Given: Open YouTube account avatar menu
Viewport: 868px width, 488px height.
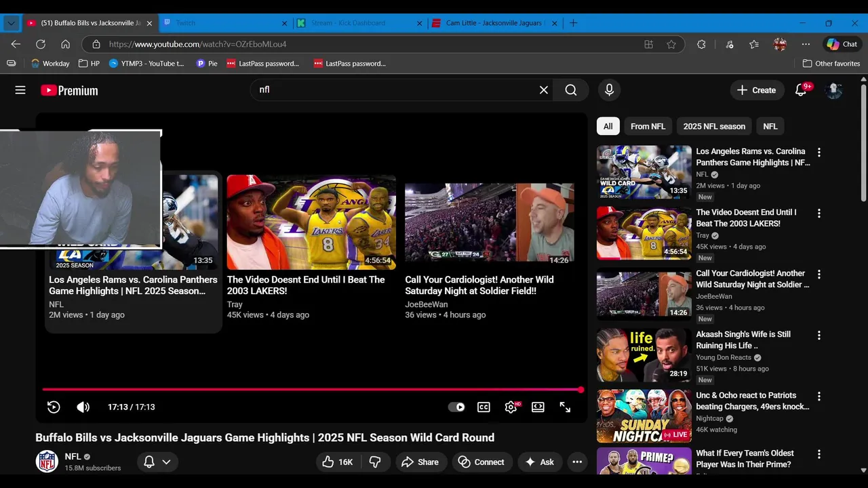Looking at the screenshot, I should [x=833, y=90].
